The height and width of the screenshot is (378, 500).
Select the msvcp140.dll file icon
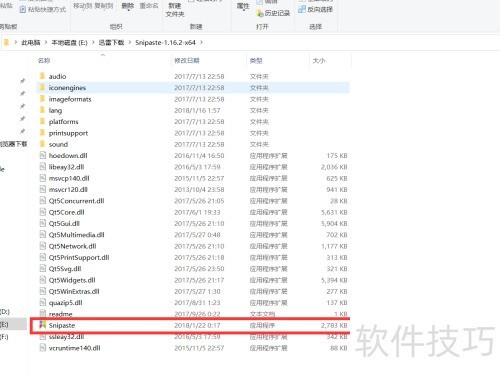click(42, 178)
